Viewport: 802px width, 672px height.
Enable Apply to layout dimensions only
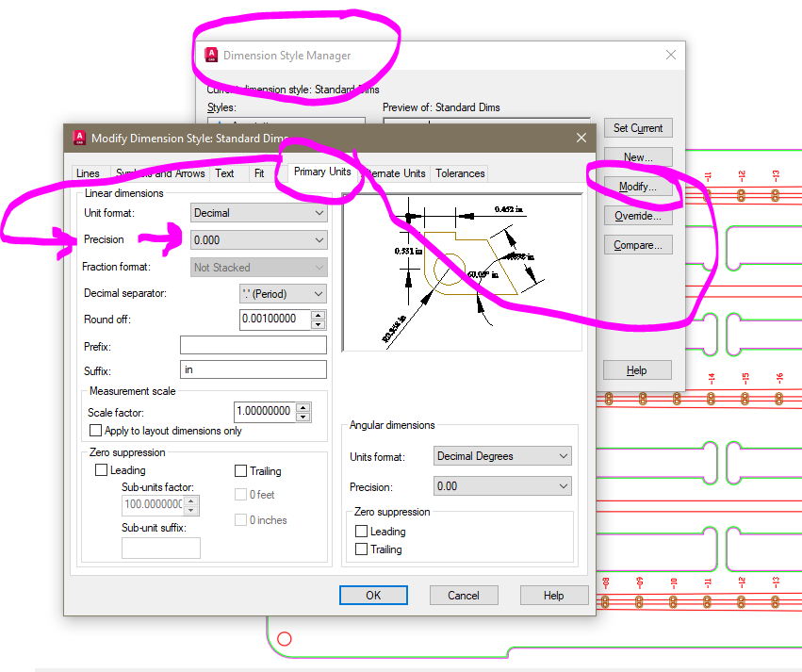click(x=95, y=431)
